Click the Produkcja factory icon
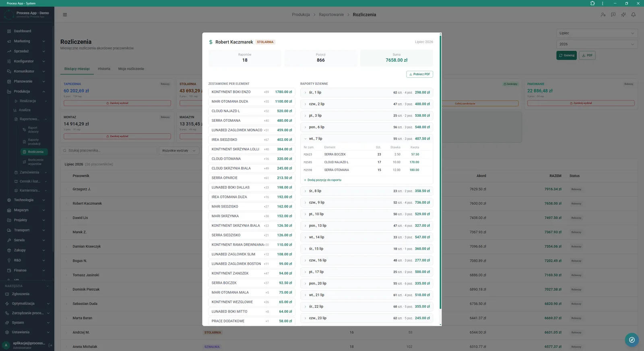 coord(9,91)
